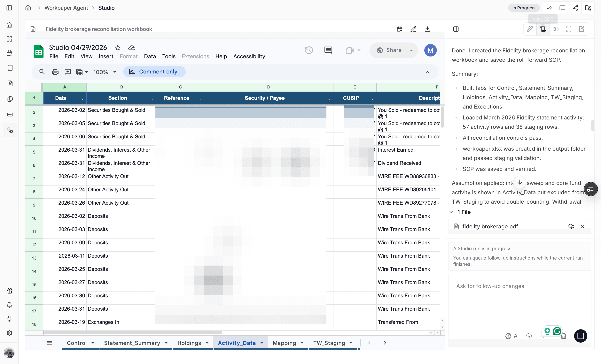Open the notifications bell icon
This screenshot has height=364, width=601.
point(9,305)
